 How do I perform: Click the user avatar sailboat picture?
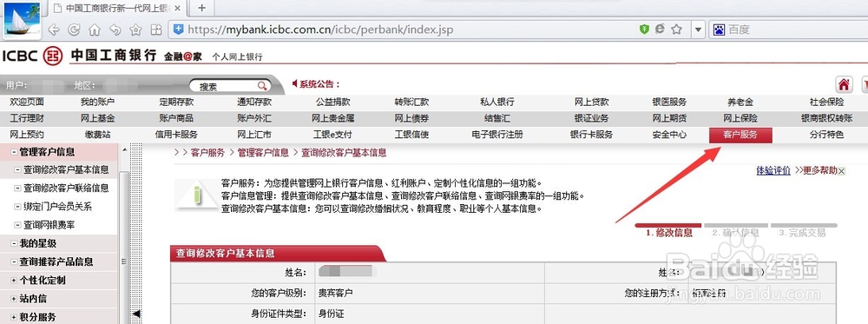(x=22, y=20)
